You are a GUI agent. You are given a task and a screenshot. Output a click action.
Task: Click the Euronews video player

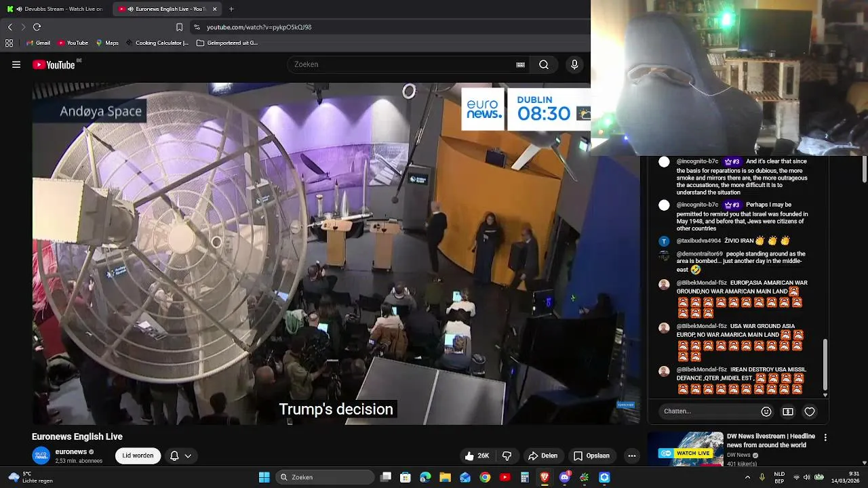[x=336, y=254]
